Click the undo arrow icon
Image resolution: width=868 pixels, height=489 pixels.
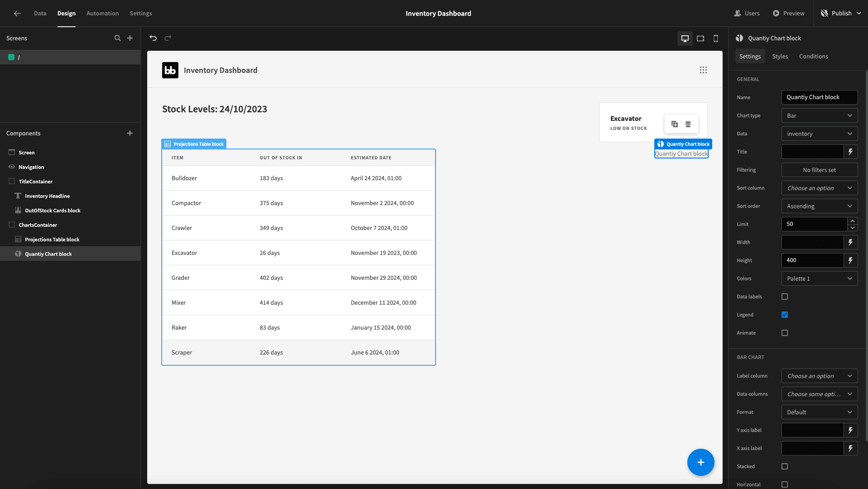coord(153,38)
